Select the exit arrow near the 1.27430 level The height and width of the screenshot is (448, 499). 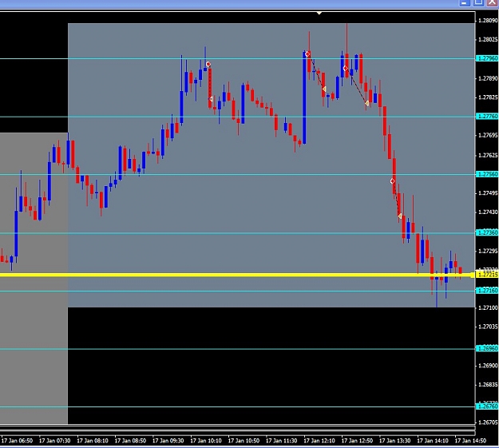point(400,216)
